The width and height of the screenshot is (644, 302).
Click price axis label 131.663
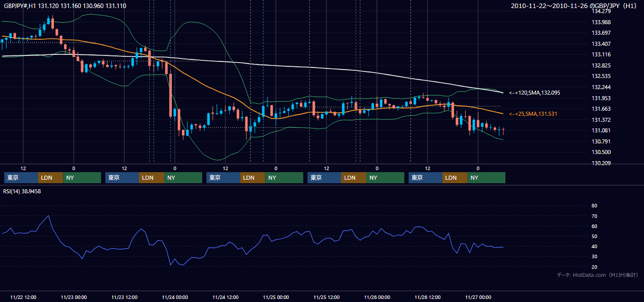(x=601, y=109)
